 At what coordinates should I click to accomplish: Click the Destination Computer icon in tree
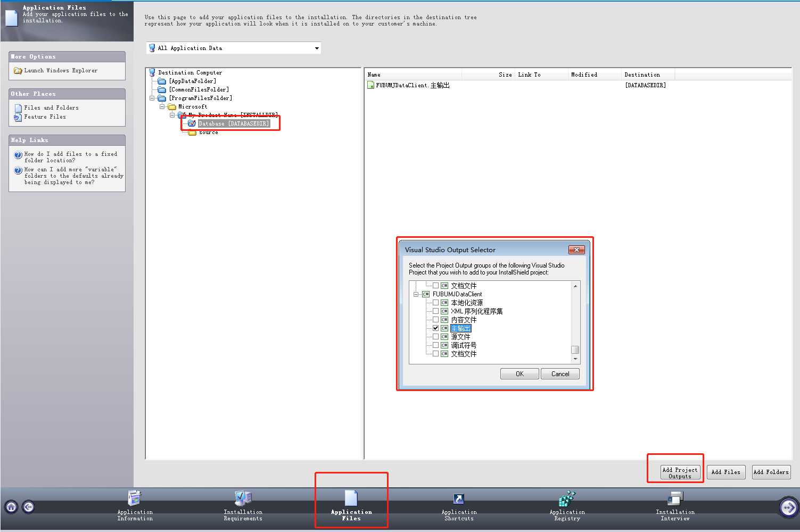[x=152, y=72]
